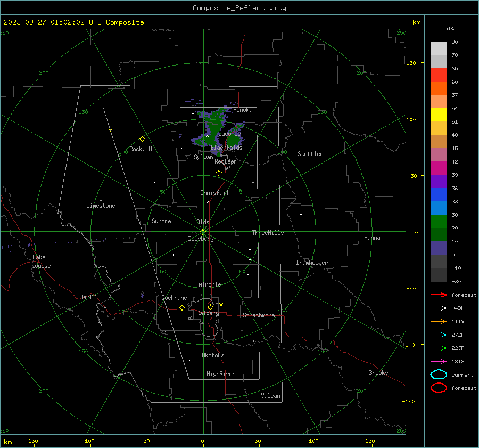Select the blue 36 dBZ swatch

tap(439, 194)
